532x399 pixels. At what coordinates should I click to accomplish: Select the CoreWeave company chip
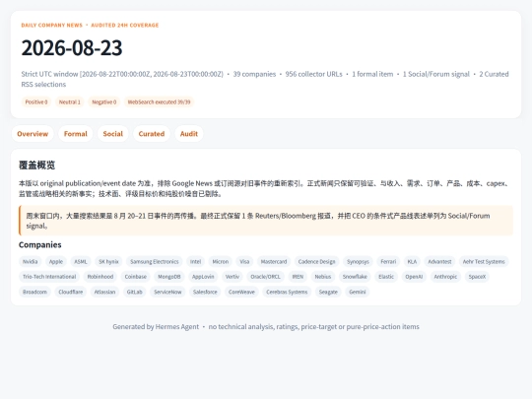tap(241, 292)
